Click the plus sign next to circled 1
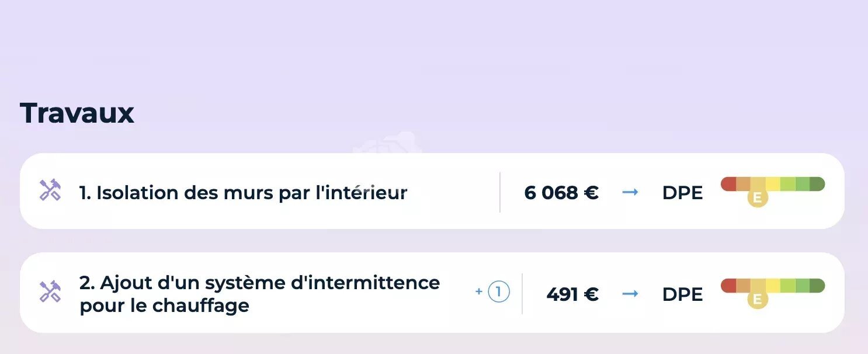Image resolution: width=868 pixels, height=354 pixels. click(x=479, y=291)
